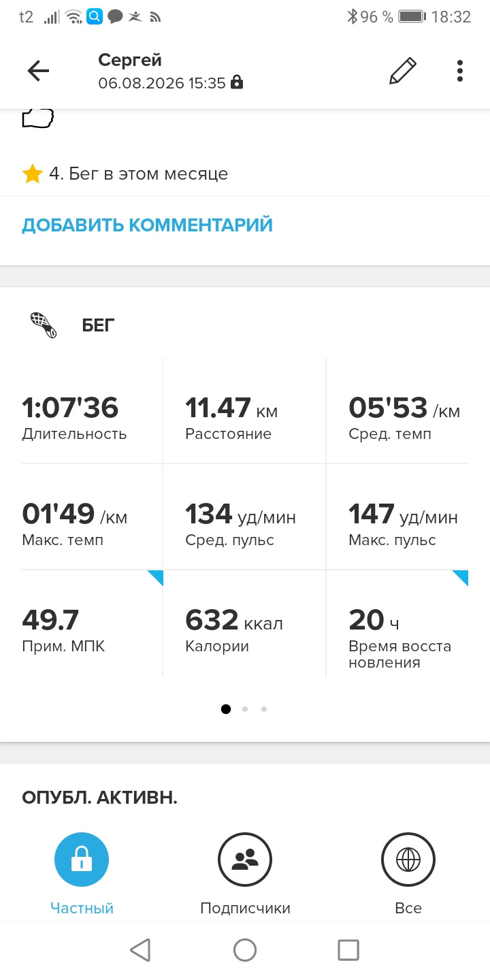
Task: Tap the lock icon beside the date
Action: click(237, 83)
